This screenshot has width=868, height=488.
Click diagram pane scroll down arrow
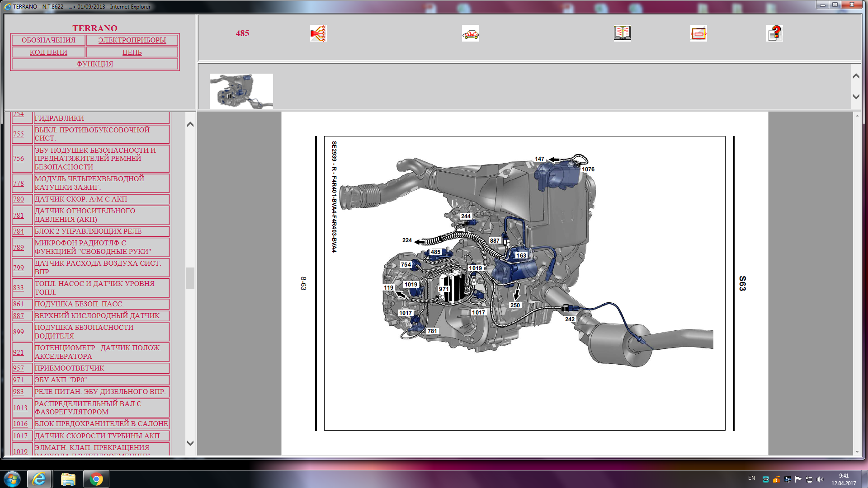(x=857, y=451)
